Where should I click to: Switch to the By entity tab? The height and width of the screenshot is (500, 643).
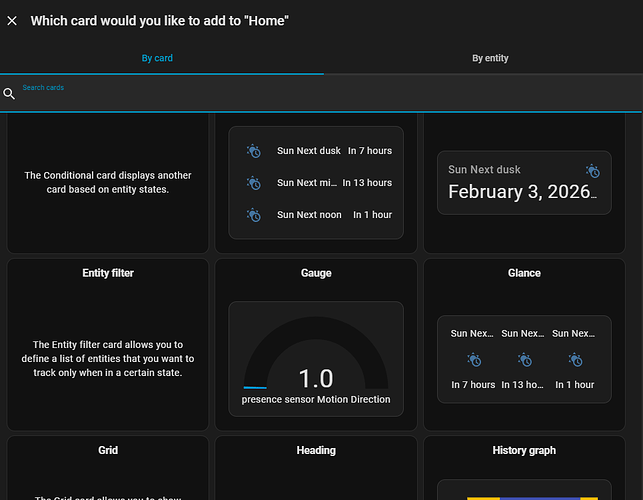[490, 58]
